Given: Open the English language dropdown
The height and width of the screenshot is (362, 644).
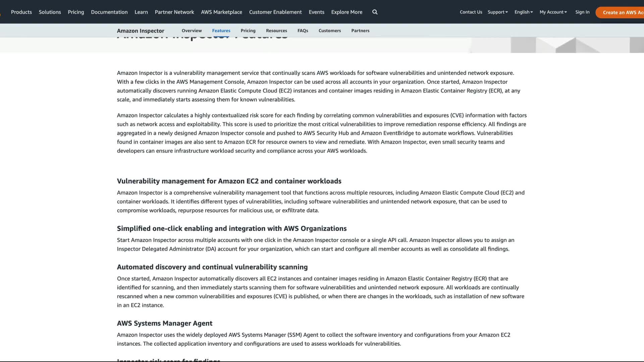Looking at the screenshot, I should [x=523, y=12].
